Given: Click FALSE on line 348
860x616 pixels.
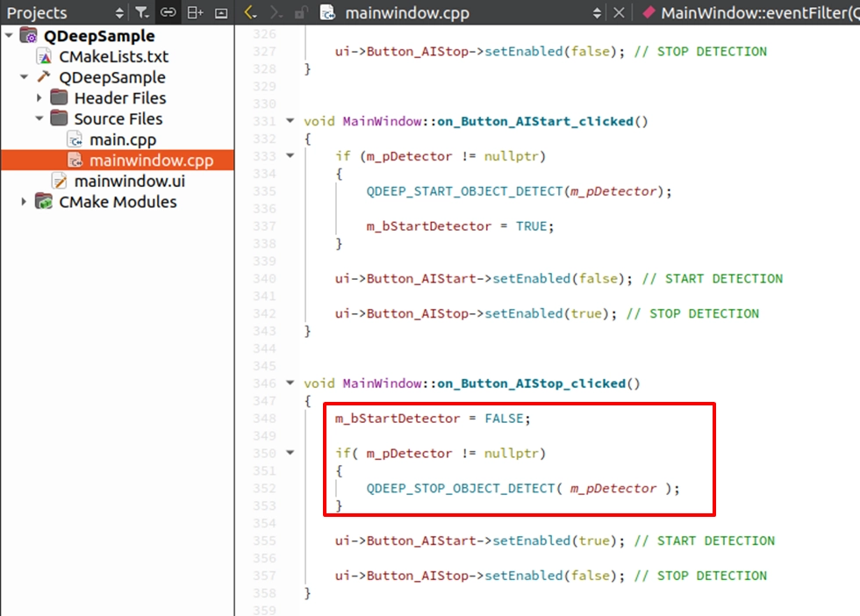Looking at the screenshot, I should click(x=504, y=419).
